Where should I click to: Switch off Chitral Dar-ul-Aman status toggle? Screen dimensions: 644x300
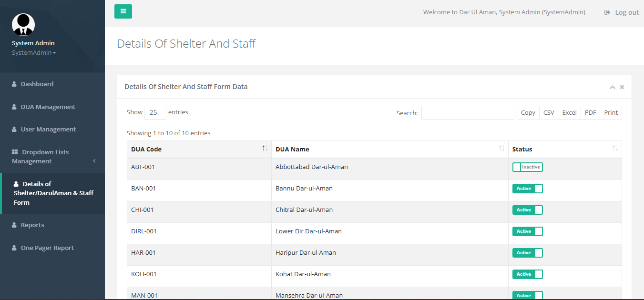527,210
